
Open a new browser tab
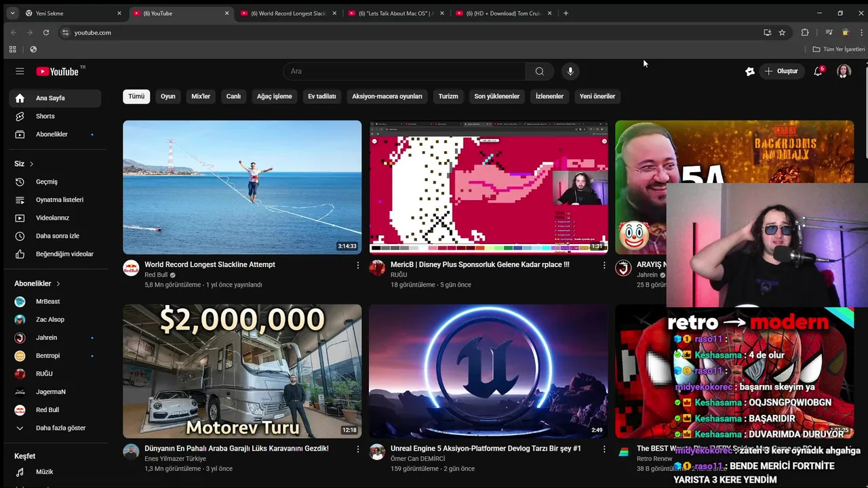pyautogui.click(x=566, y=13)
